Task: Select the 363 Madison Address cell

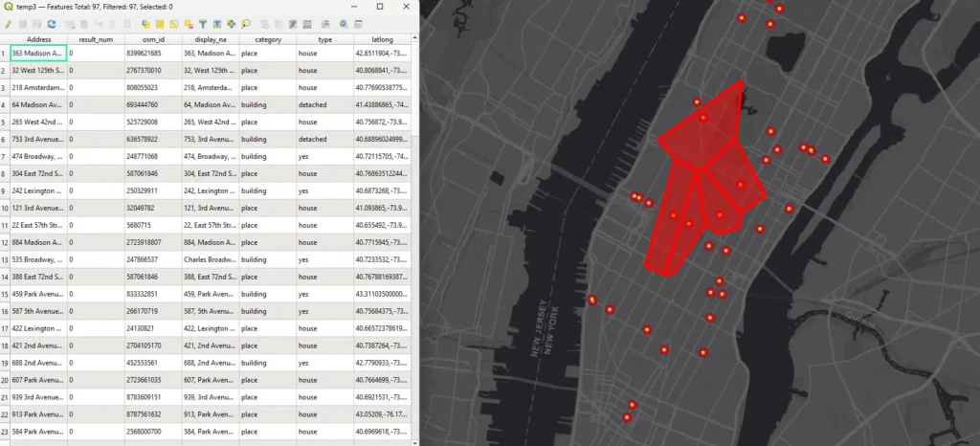Action: point(38,54)
